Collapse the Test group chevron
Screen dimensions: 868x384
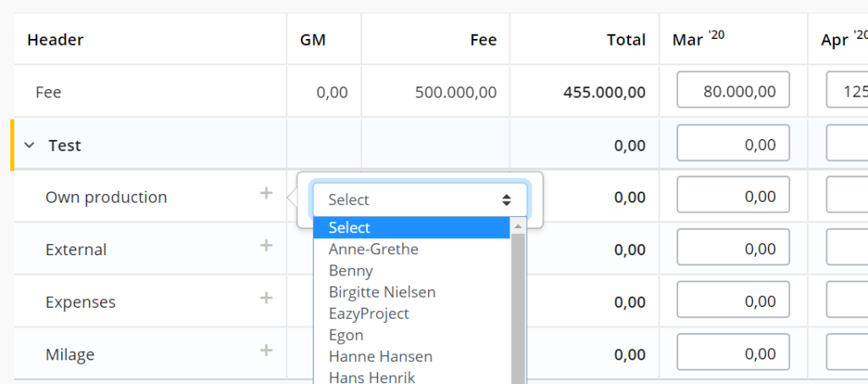30,146
